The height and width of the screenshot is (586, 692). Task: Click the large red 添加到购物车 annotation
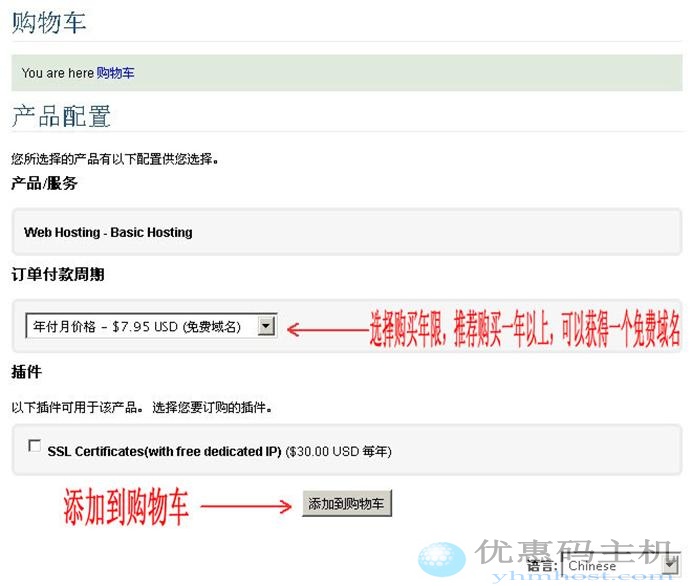point(126,507)
